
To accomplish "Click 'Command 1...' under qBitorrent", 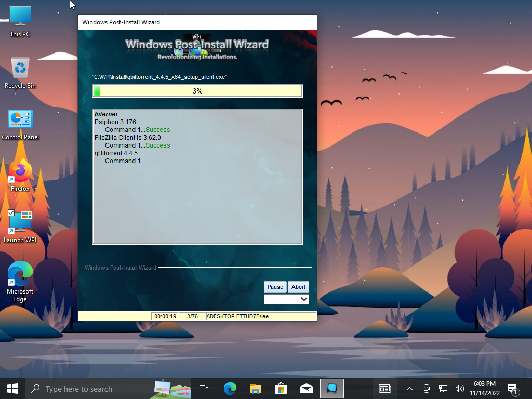I will click(x=125, y=161).
